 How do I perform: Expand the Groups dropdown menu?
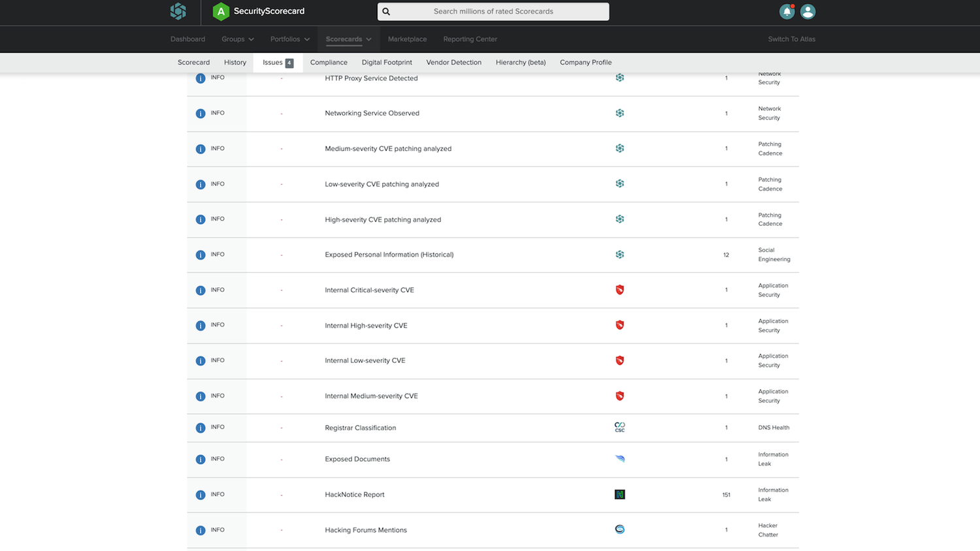click(x=237, y=39)
